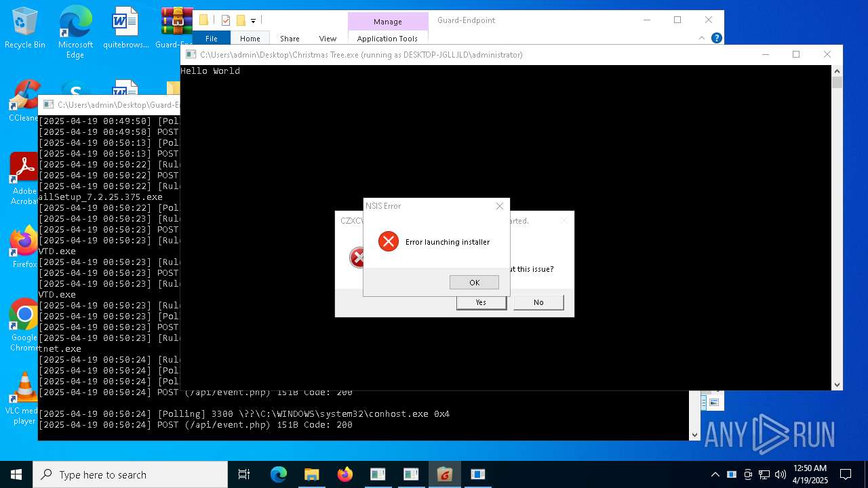
Task: Show hidden system tray icons
Action: click(x=715, y=474)
